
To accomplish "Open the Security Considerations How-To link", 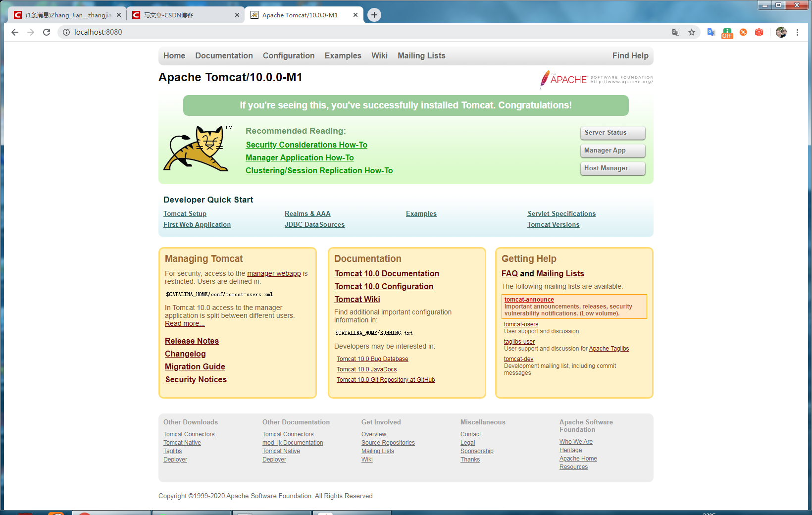I will pos(306,145).
